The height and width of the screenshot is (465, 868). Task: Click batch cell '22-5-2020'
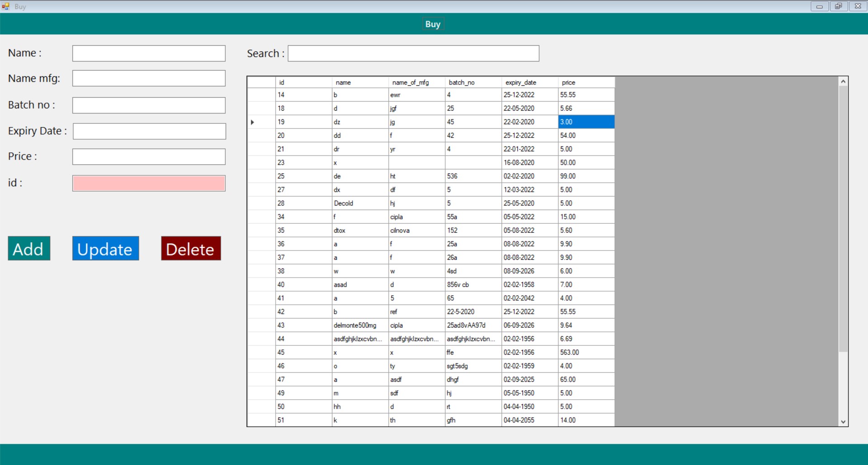473,312
